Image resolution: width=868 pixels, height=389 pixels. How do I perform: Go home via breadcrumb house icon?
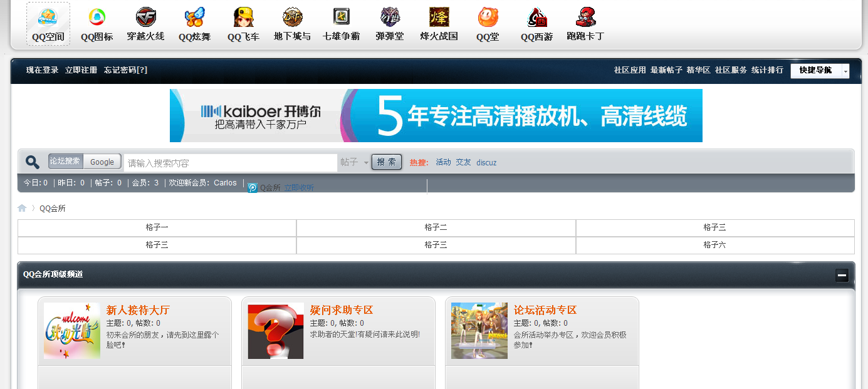(22, 208)
